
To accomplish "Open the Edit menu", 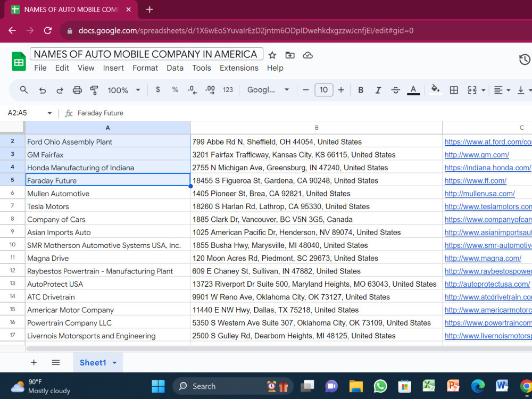I will coord(62,68).
